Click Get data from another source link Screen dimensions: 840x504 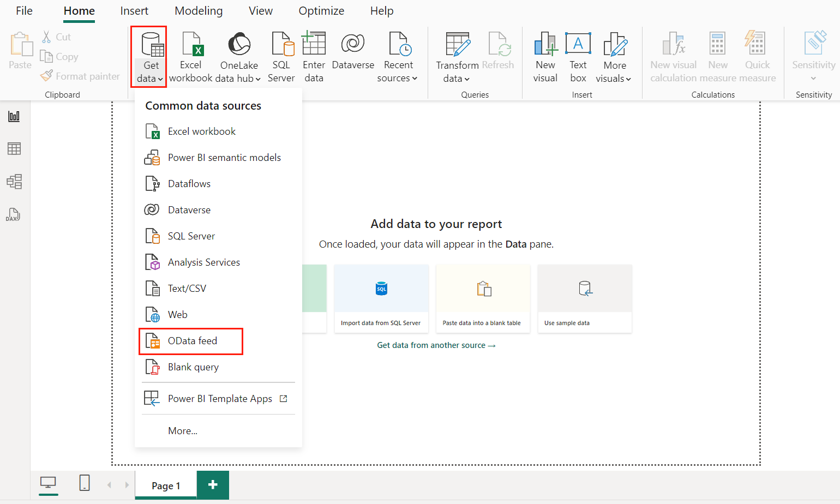tap(436, 345)
